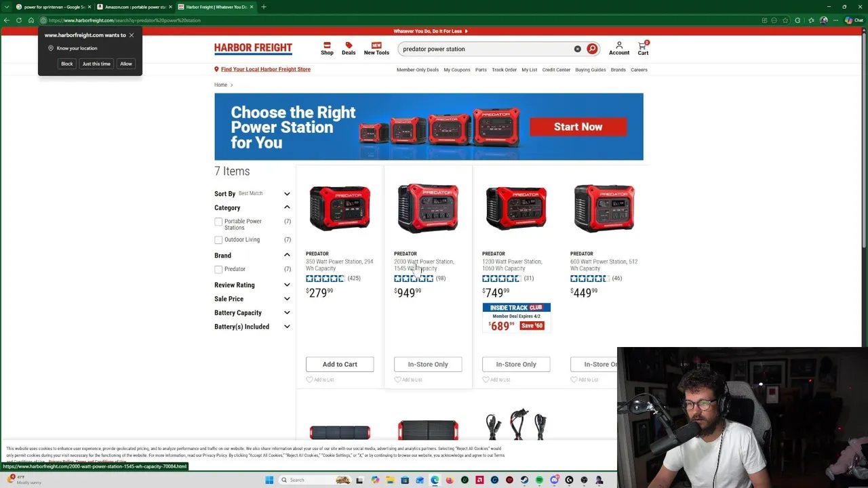Viewport: 868px width, 488px height.
Task: Open the Careers link
Action: 639,70
